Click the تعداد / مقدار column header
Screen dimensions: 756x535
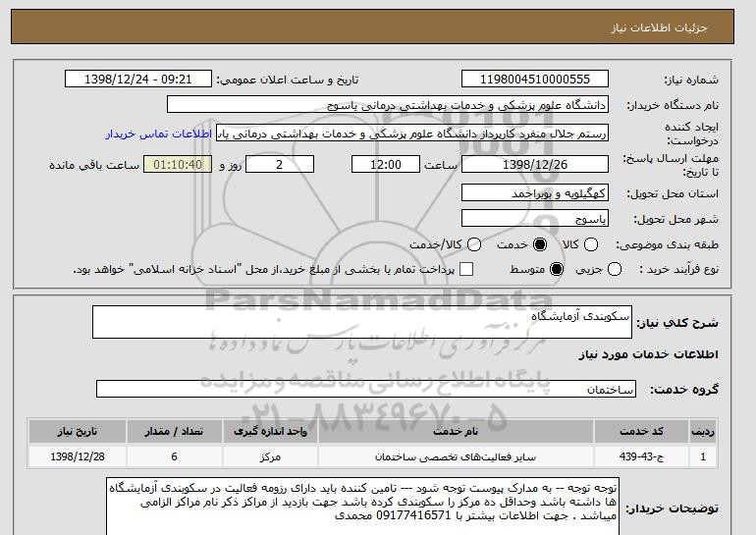[x=174, y=431]
